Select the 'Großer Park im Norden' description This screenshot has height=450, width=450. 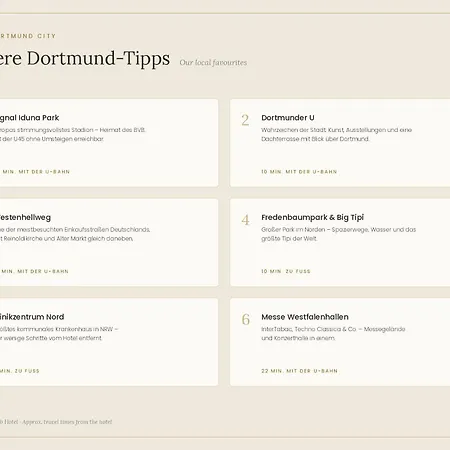tap(339, 234)
